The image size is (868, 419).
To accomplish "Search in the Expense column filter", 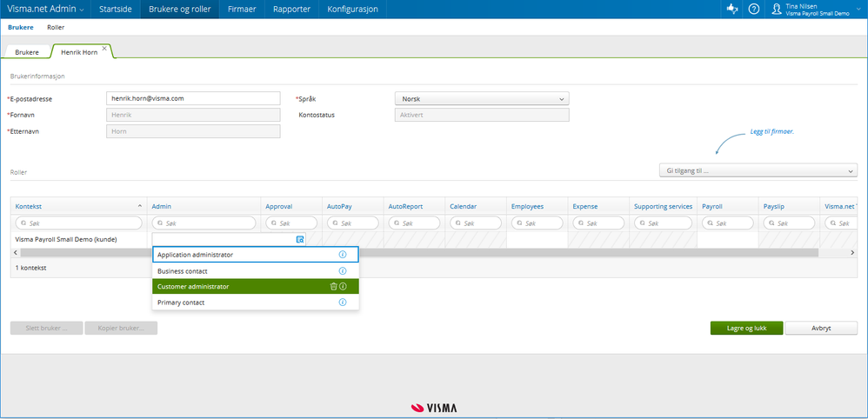I will point(598,223).
